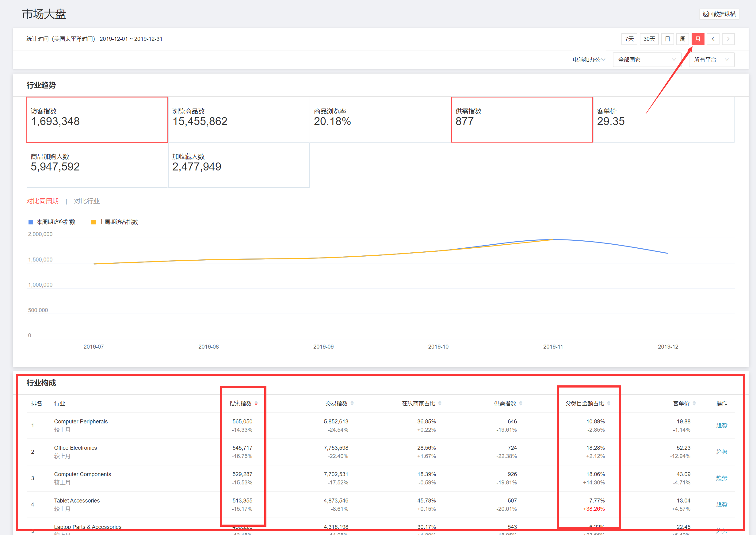Sort by 交易指数 column arrow
This screenshot has width=756, height=535.
point(352,403)
